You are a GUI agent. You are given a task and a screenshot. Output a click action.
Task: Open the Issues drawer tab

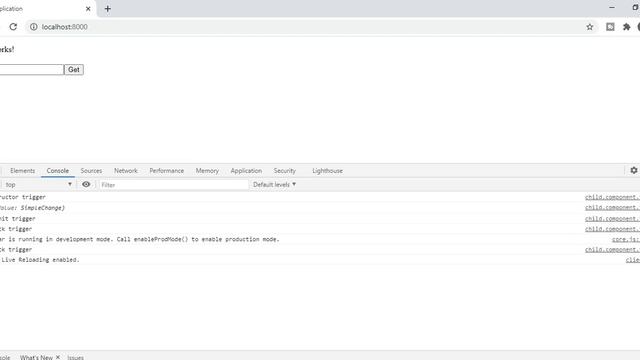click(x=76, y=358)
